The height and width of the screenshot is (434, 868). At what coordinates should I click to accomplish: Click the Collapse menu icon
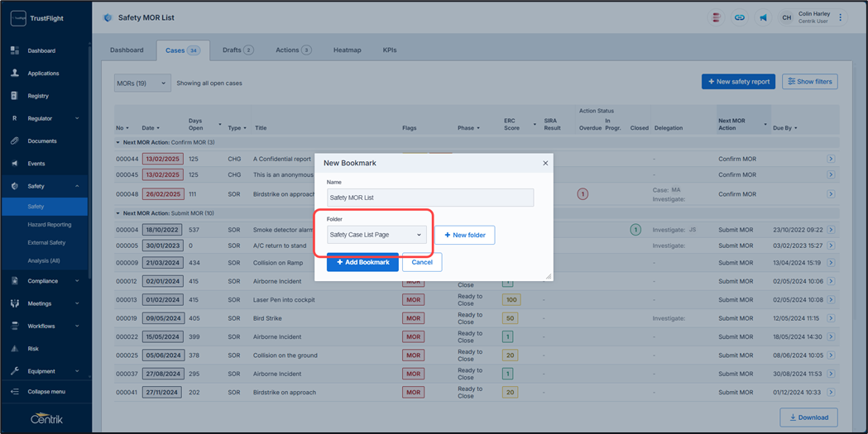tap(15, 392)
